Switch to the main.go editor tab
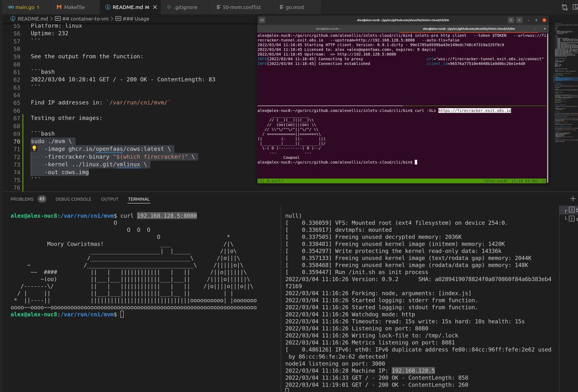The height and width of the screenshot is (392, 578). click(26, 8)
